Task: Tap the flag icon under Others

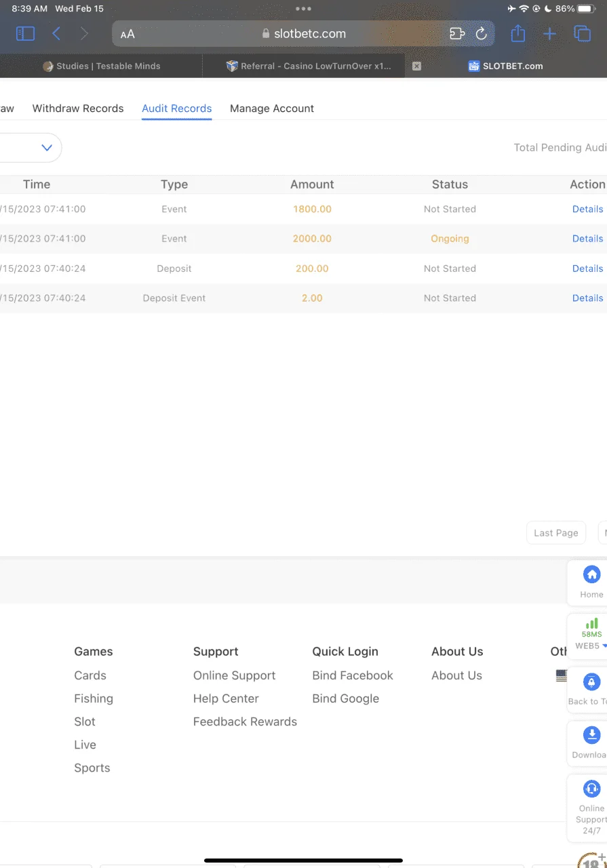Action: [x=561, y=675]
